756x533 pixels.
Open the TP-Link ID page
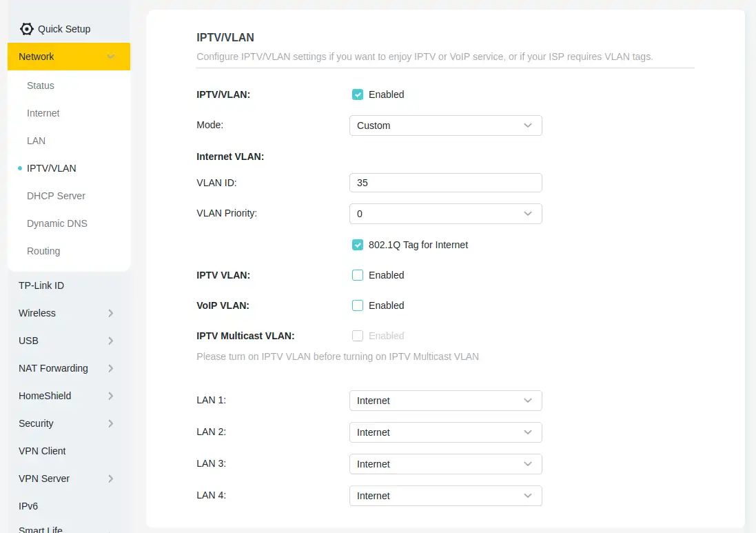pos(41,285)
